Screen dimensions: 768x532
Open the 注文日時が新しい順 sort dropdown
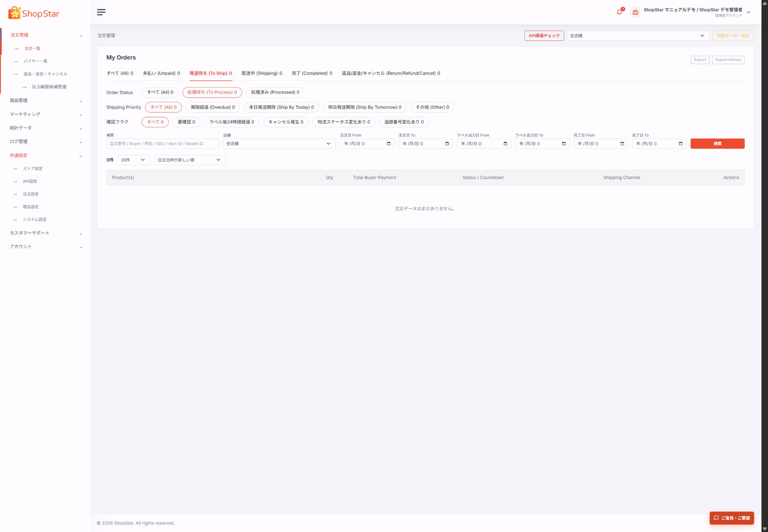tap(190, 160)
